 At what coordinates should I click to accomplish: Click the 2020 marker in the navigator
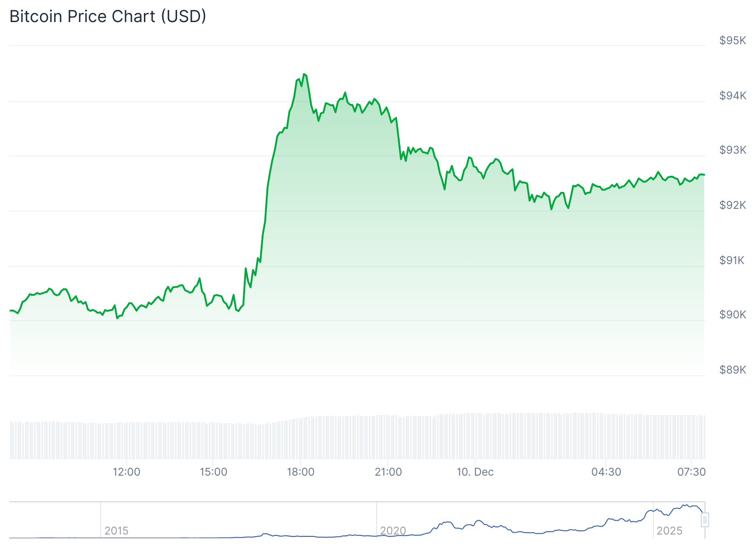click(393, 531)
